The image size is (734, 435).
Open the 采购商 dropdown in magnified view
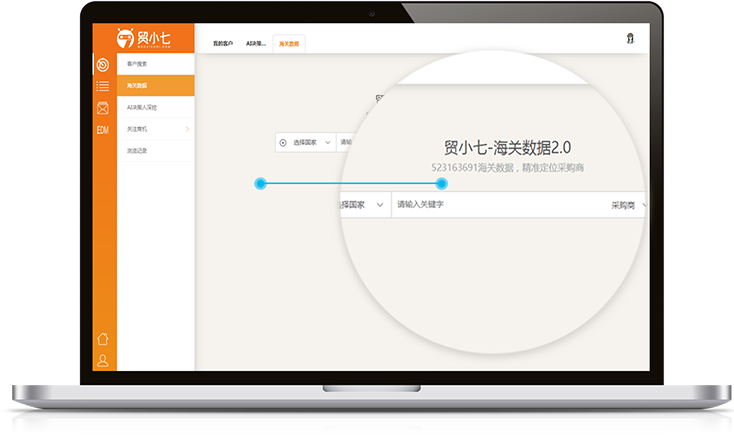pos(629,205)
